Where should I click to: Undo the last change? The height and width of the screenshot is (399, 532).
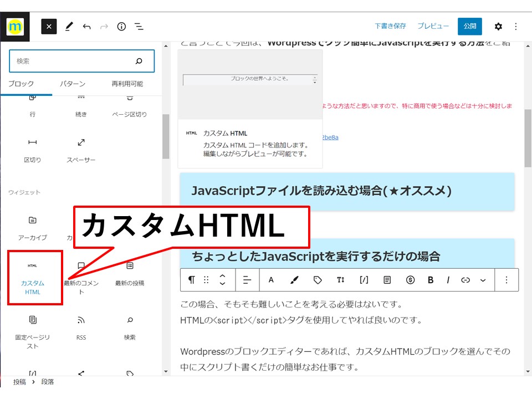point(87,27)
